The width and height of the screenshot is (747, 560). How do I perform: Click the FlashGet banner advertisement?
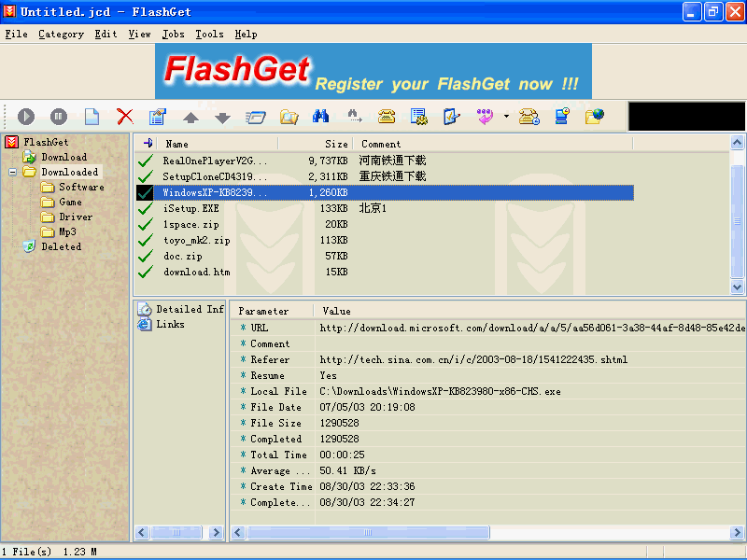pos(373,72)
